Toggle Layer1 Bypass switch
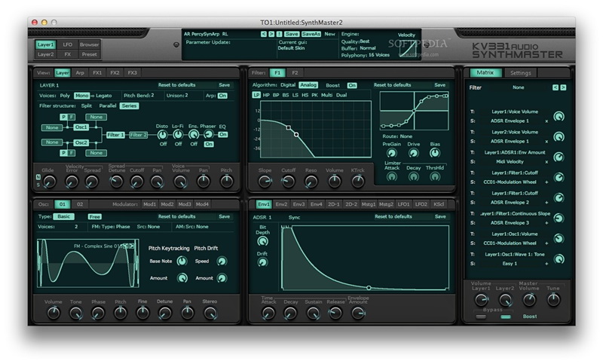 [x=481, y=317]
